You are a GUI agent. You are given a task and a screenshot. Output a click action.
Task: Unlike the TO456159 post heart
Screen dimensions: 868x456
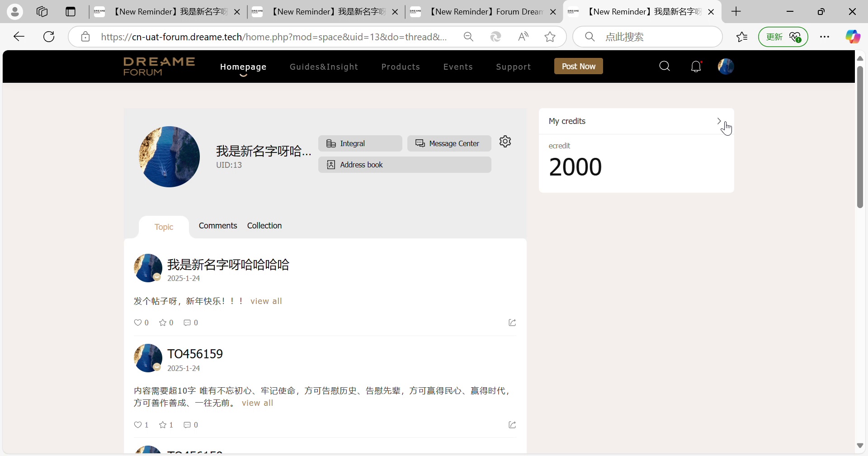pos(138,425)
